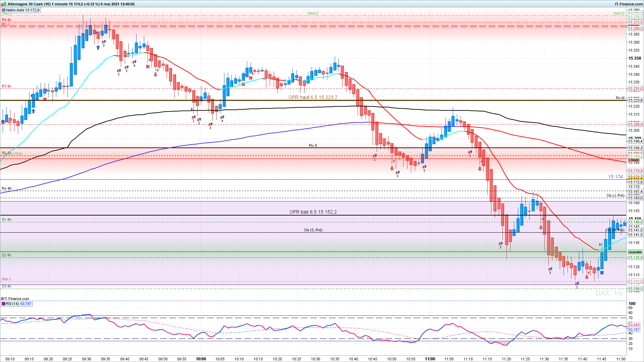Click the IT-Finance.com link top right
This screenshot has width=644, height=362.
(629, 4)
